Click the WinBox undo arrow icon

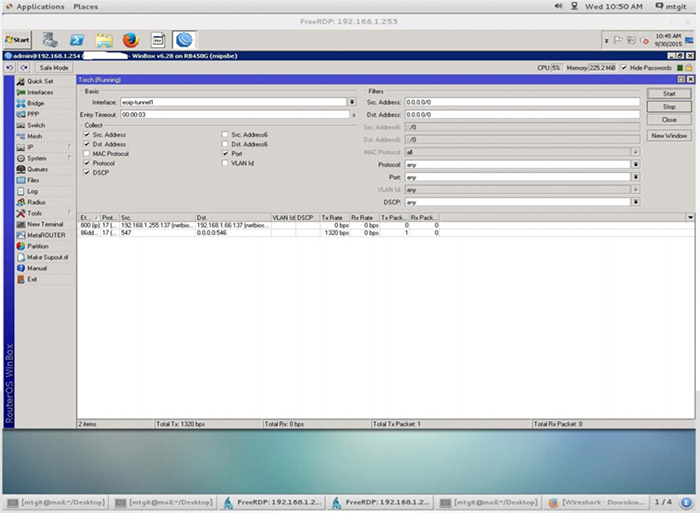(x=10, y=68)
